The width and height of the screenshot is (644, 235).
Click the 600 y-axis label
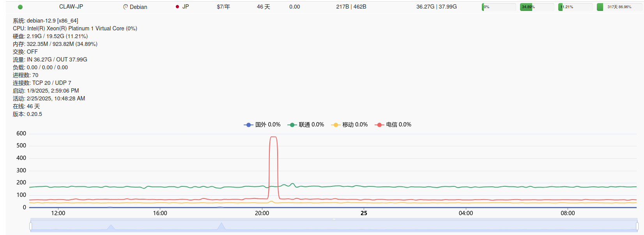(x=21, y=133)
